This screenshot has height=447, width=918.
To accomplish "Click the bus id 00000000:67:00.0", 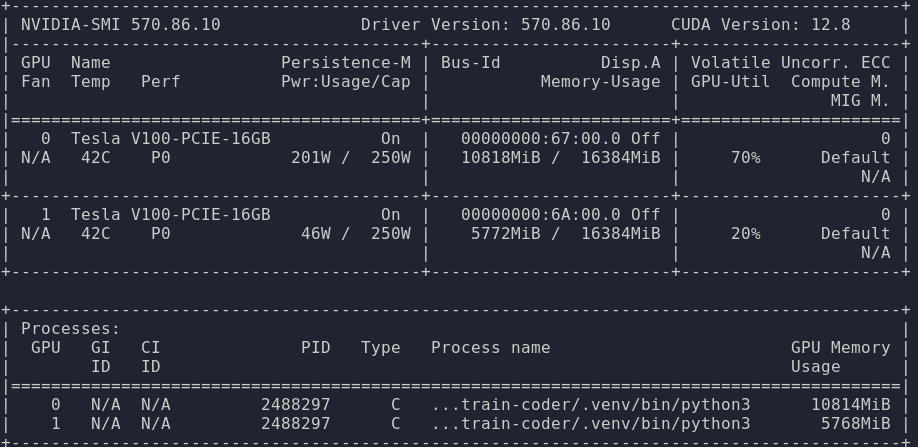I will pos(540,139).
